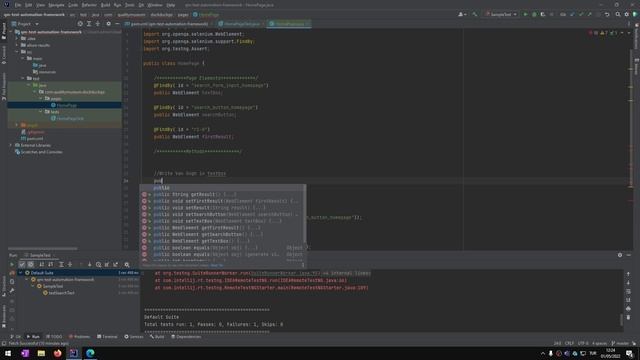Rerun tests icon in Run panel
This screenshot has height=360, width=640.
[x=12, y=264]
